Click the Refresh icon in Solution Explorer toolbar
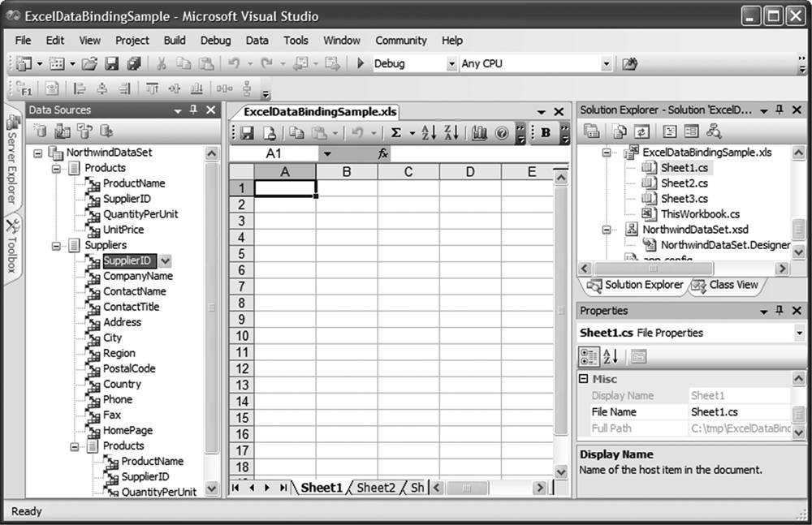The width and height of the screenshot is (812, 525). pyautogui.click(x=641, y=131)
